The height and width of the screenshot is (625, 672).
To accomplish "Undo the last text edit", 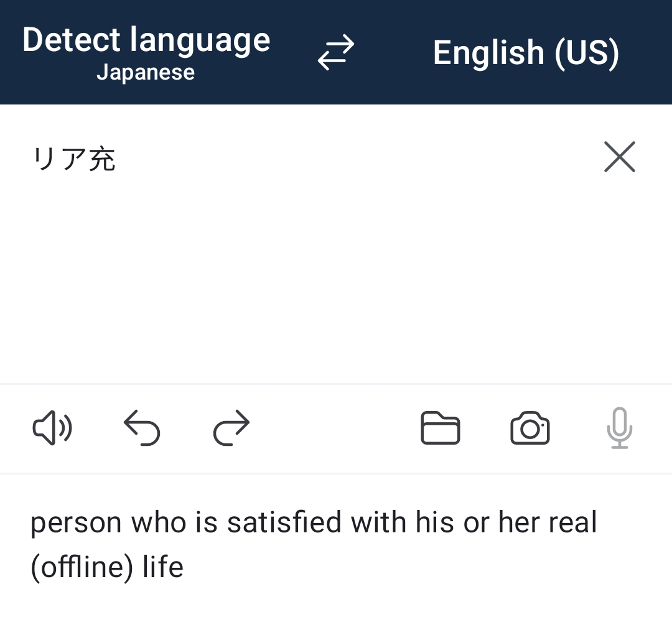I will pos(142,428).
